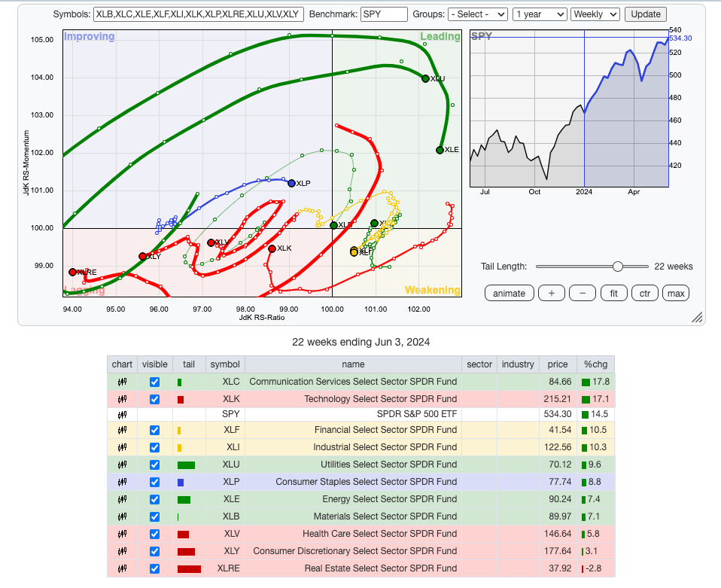Open the Groups Select dropdown
The height and width of the screenshot is (588, 721).
click(x=478, y=14)
